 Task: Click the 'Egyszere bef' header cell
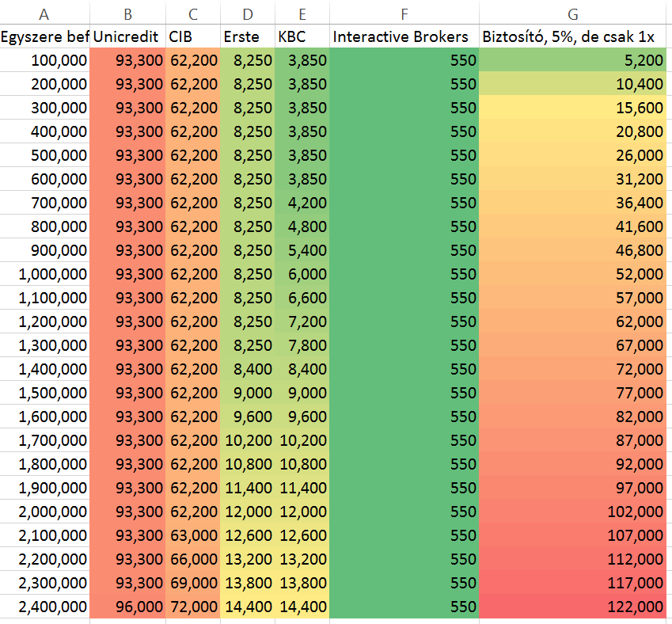pos(44,36)
